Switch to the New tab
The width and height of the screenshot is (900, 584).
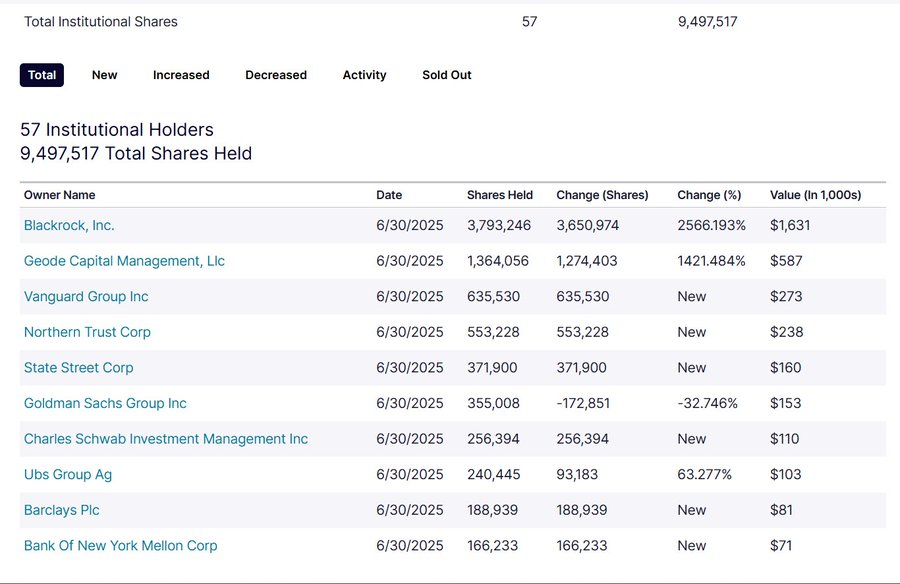[x=104, y=75]
